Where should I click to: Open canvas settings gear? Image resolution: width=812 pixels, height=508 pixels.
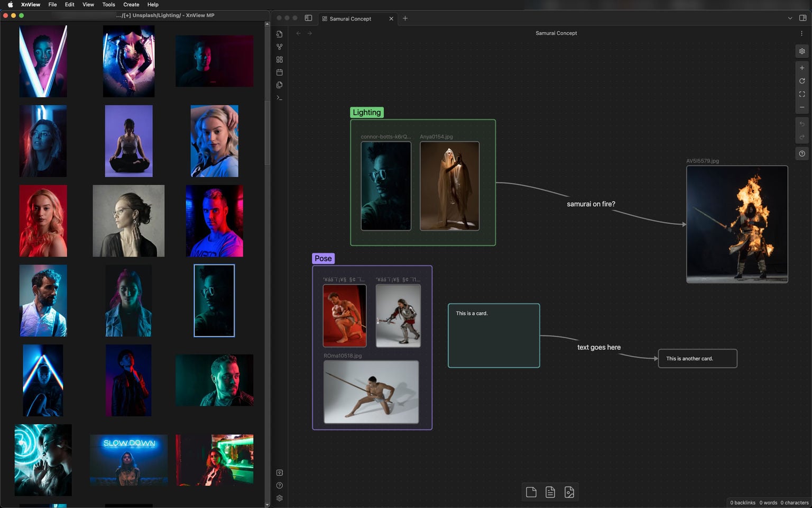(802, 51)
